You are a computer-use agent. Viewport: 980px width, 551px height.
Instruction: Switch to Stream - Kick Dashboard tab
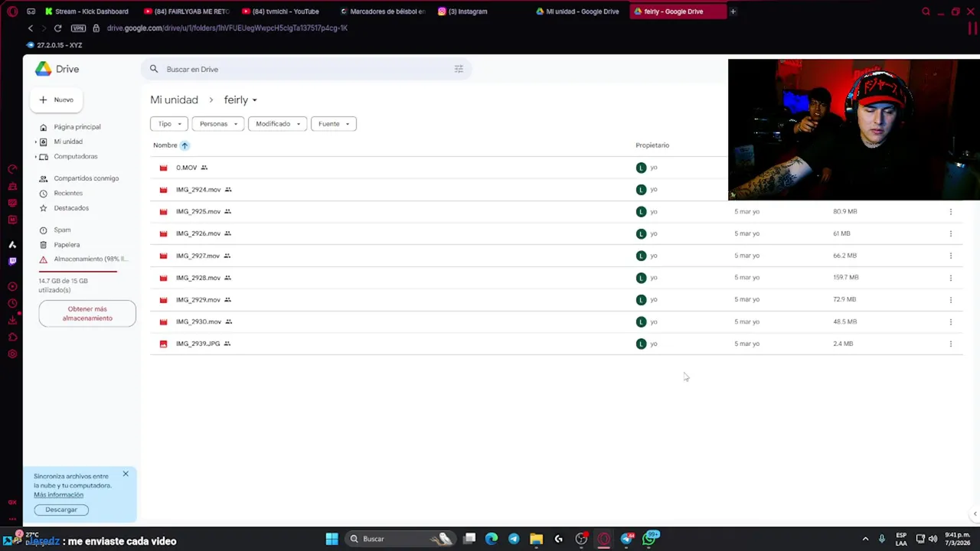[87, 11]
